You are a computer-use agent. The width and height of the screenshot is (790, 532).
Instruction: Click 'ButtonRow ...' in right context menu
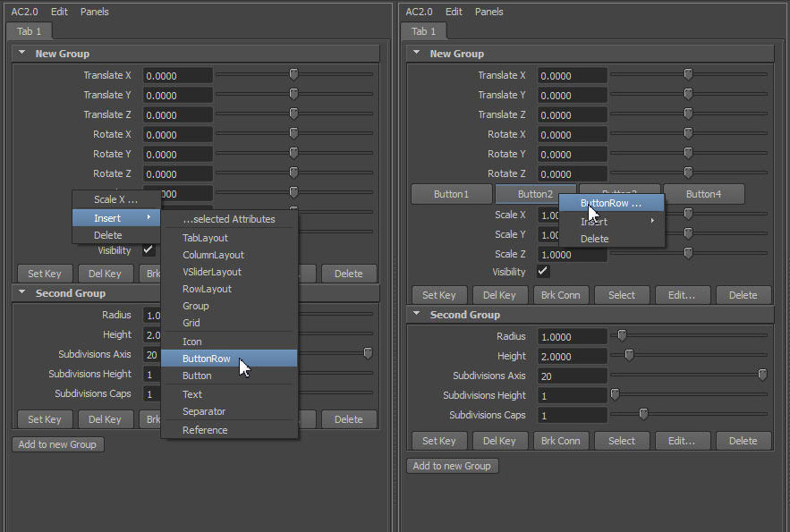[x=610, y=203]
